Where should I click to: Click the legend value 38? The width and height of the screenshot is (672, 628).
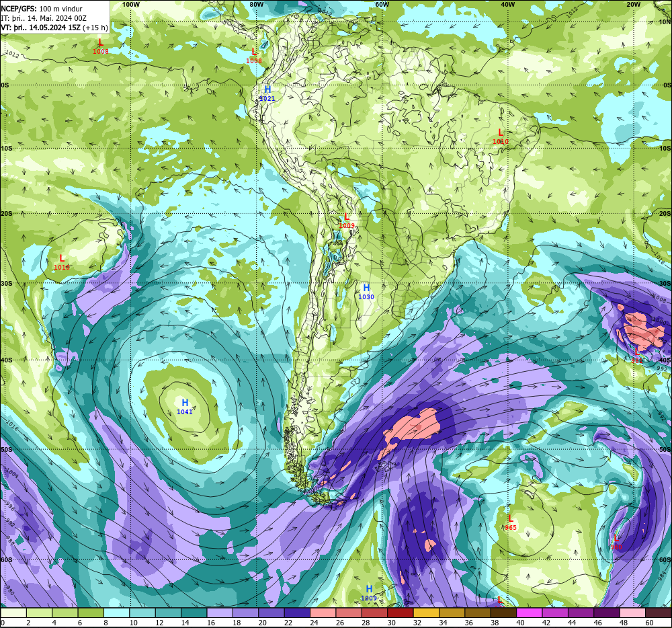coord(495,623)
